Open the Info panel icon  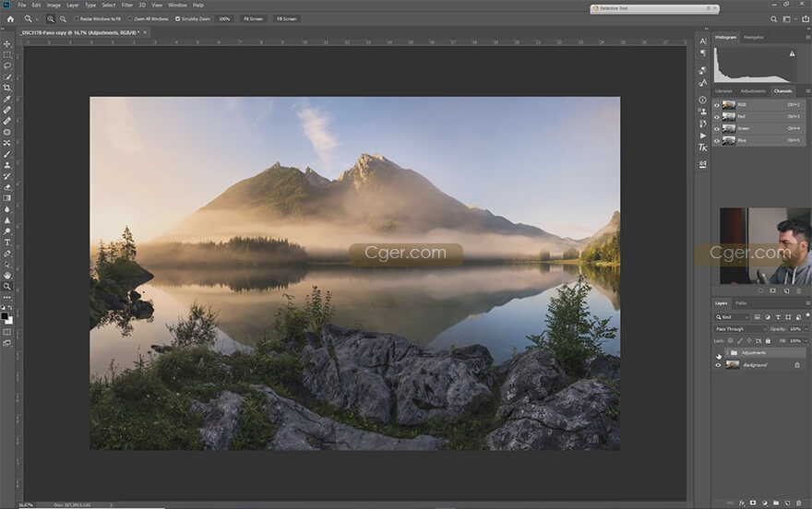703,100
